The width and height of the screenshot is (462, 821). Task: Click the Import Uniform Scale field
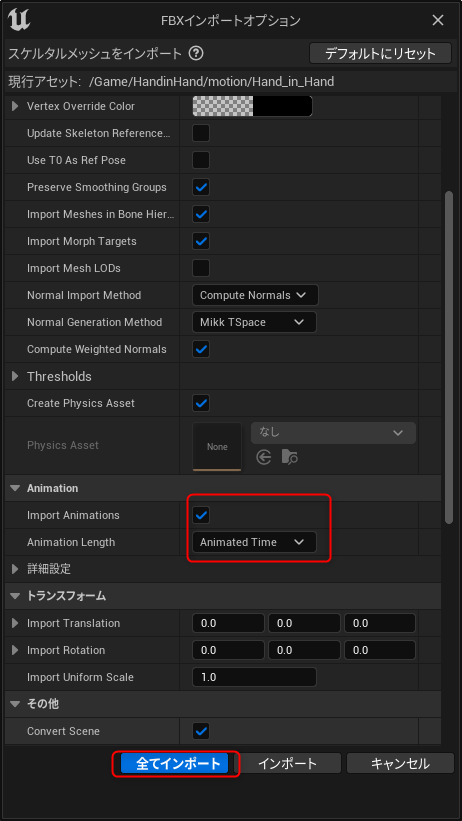tap(254, 677)
